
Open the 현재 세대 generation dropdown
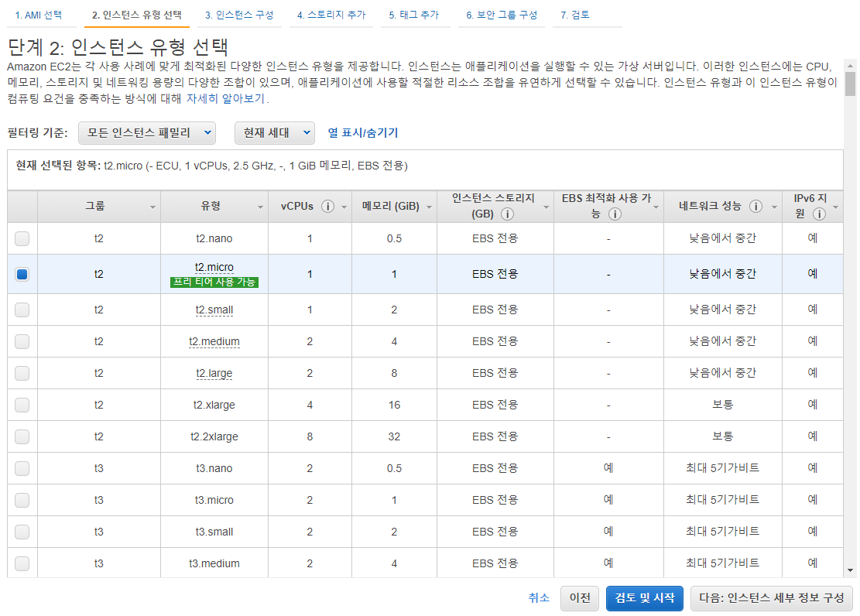click(x=275, y=133)
